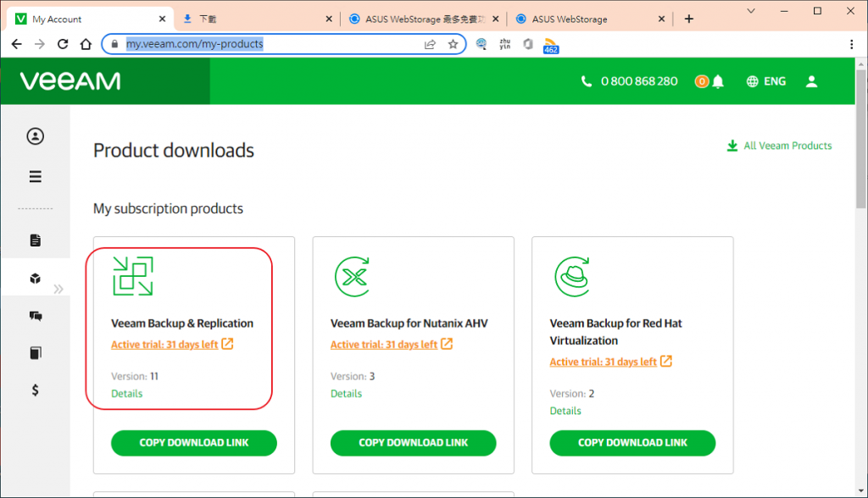Close the My Account tab

click(162, 19)
